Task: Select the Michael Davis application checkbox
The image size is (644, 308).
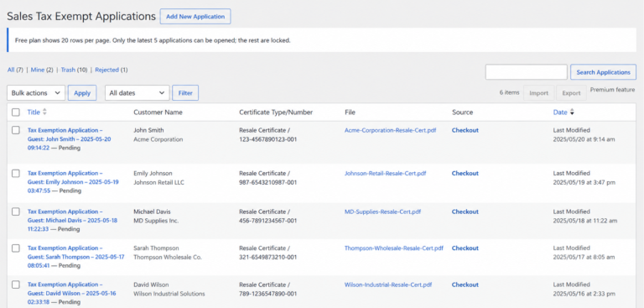Action: [x=16, y=211]
